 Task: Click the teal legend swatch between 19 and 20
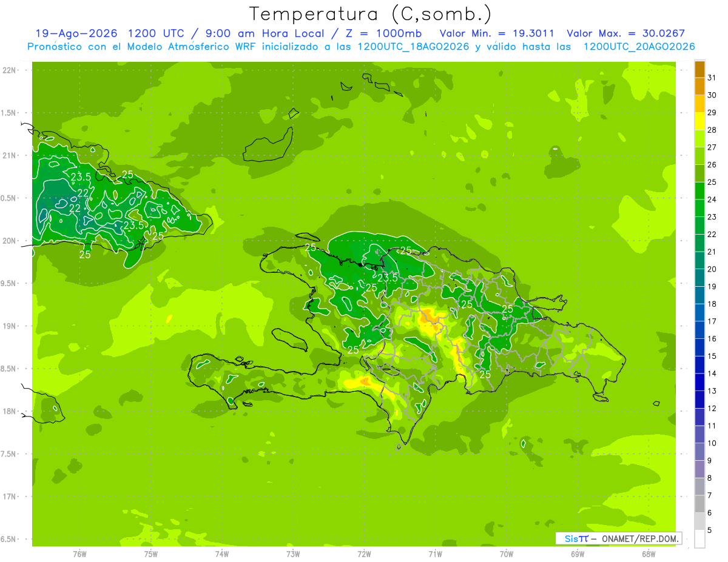pos(699,278)
